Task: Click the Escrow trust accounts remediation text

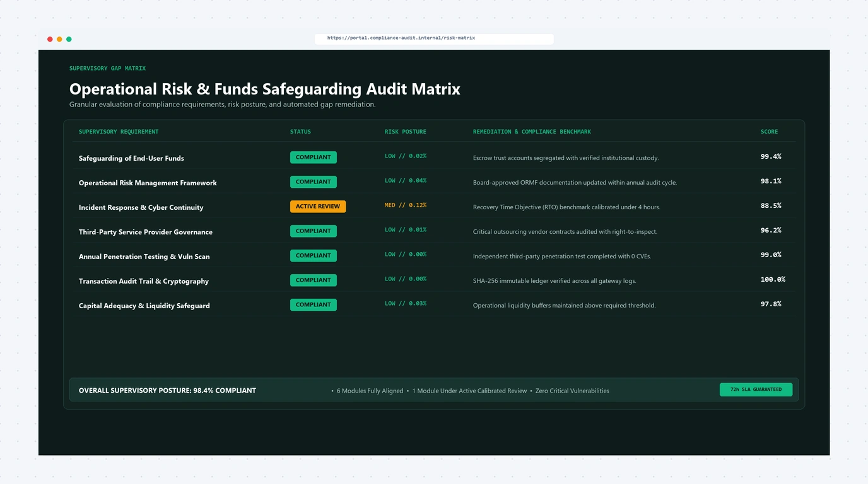Action: 566,158
